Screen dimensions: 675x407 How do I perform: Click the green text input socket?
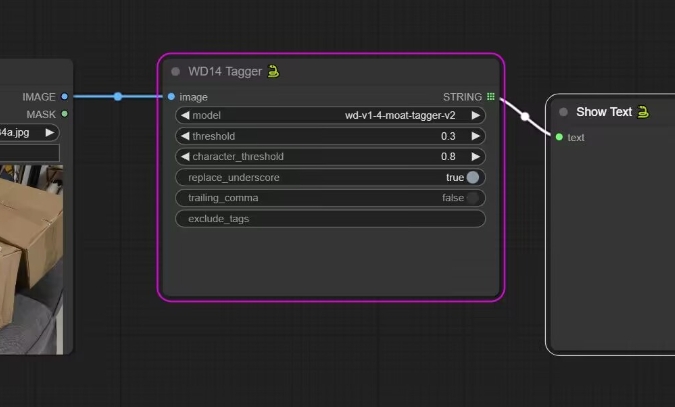tap(559, 137)
